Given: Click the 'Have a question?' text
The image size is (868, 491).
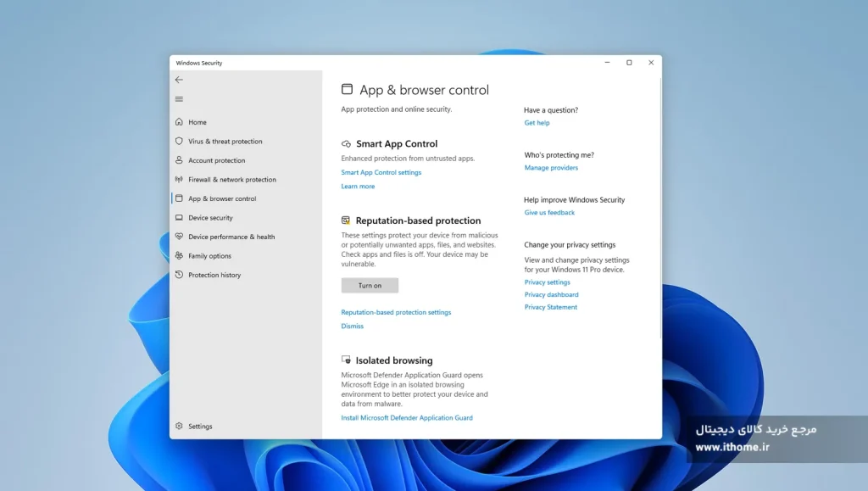Looking at the screenshot, I should (x=551, y=110).
